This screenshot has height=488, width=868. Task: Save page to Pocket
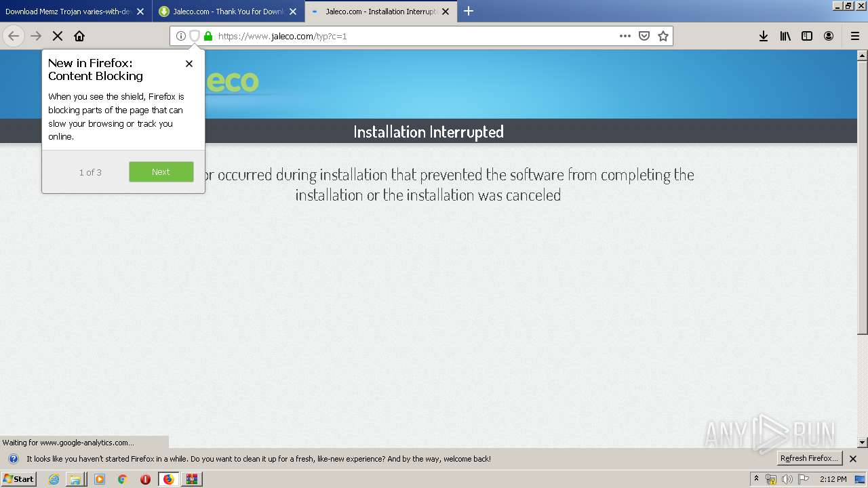[644, 36]
